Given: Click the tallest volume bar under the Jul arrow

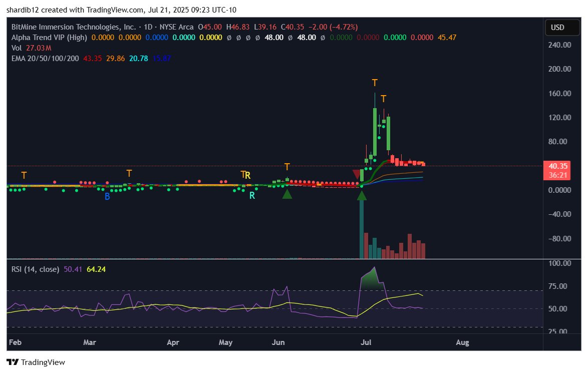Looking at the screenshot, I should coord(362,229).
